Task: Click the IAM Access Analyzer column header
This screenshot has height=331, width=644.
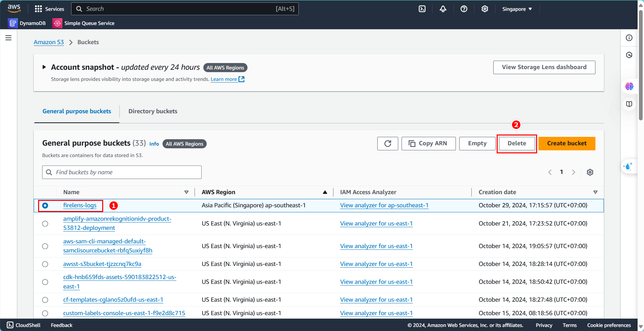Action: point(368,192)
